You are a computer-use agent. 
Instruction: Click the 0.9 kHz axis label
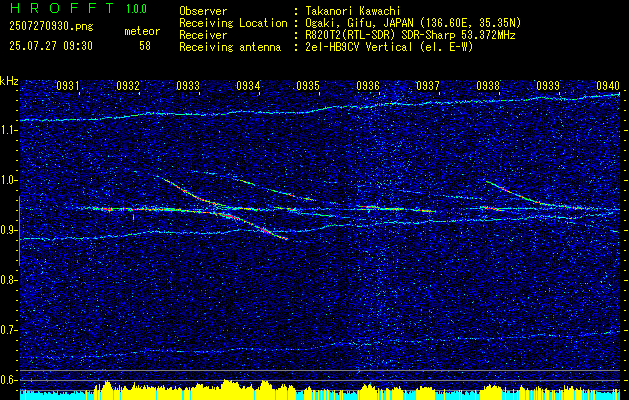pos(9,230)
